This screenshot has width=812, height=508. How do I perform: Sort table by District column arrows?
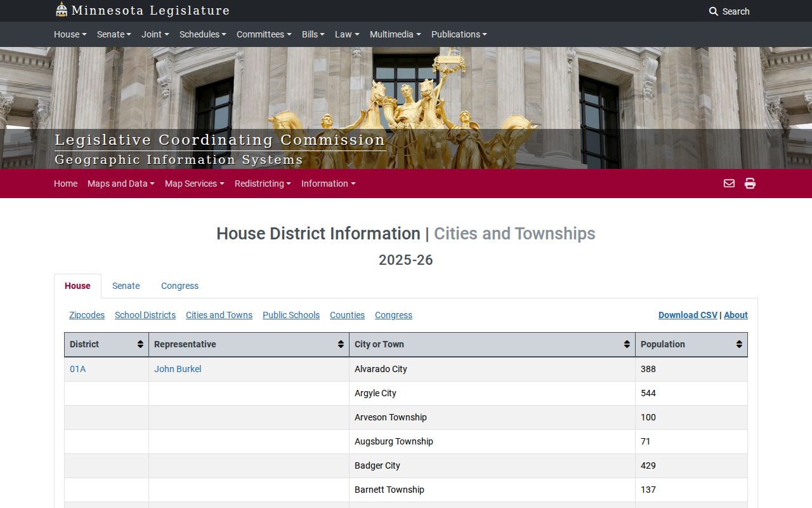140,344
